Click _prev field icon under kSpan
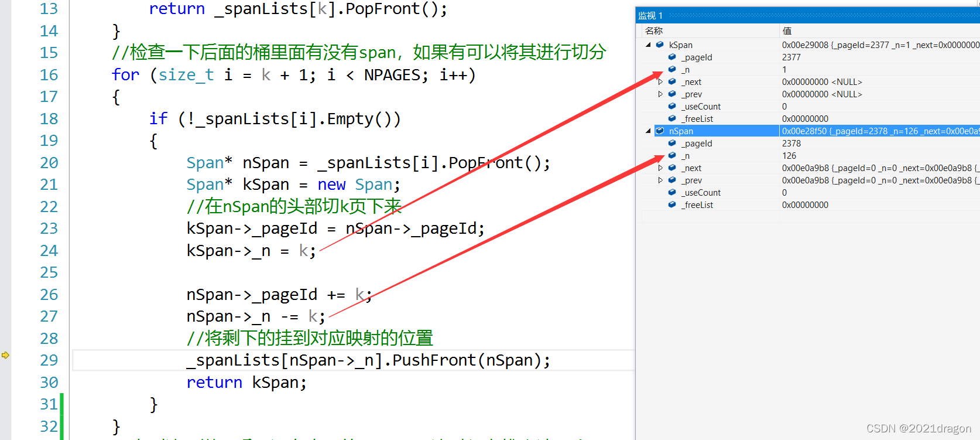This screenshot has width=980, height=440. coord(672,94)
